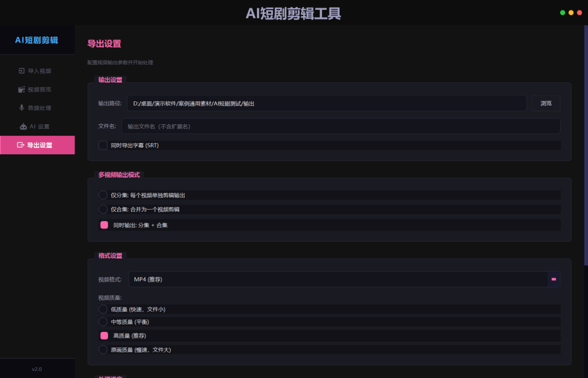Image resolution: width=588 pixels, height=378 pixels.
Task: Select 中等质量 (平衡) quality option
Action: 103,322
